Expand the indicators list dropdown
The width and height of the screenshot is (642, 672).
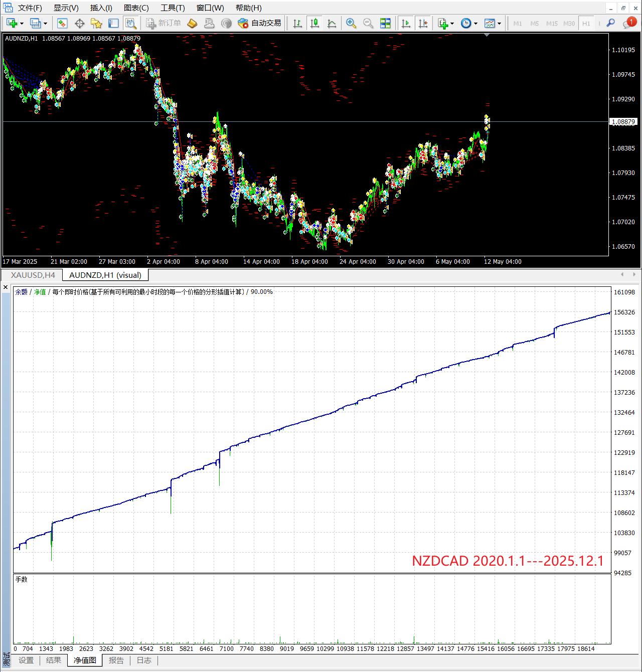click(x=452, y=24)
